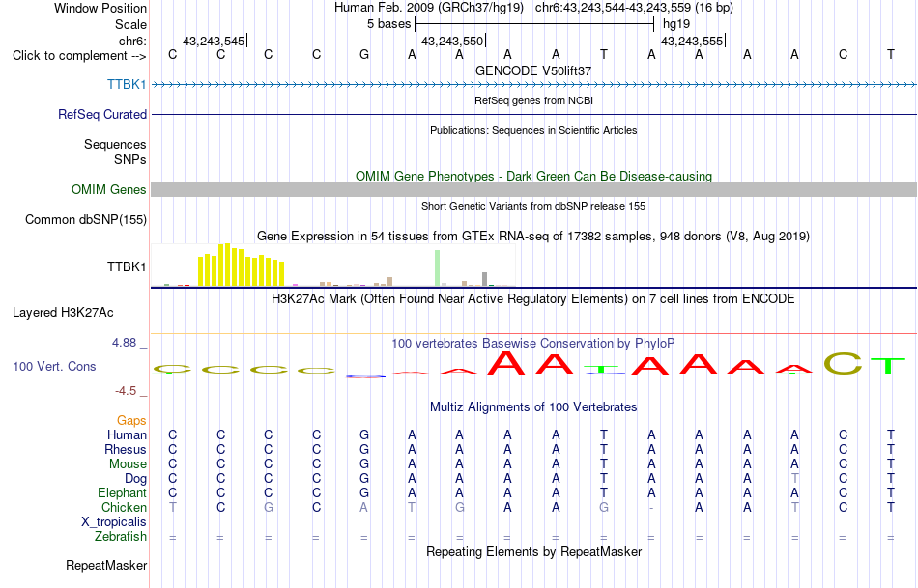Viewport: 918px width, 588px height.
Task: Click the 43,243,555 position marker
Action: (x=693, y=41)
